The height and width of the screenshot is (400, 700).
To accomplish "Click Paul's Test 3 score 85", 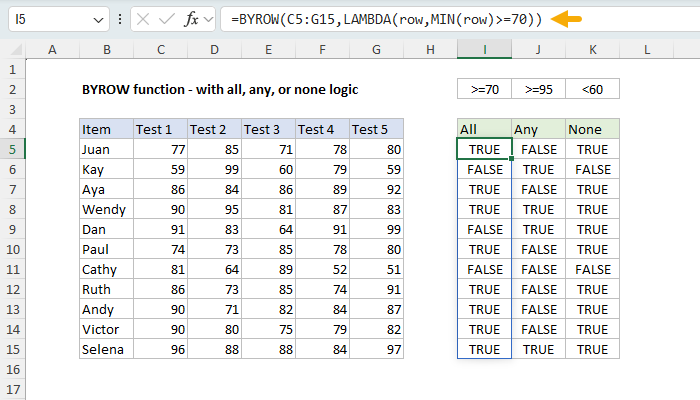I will (x=269, y=249).
